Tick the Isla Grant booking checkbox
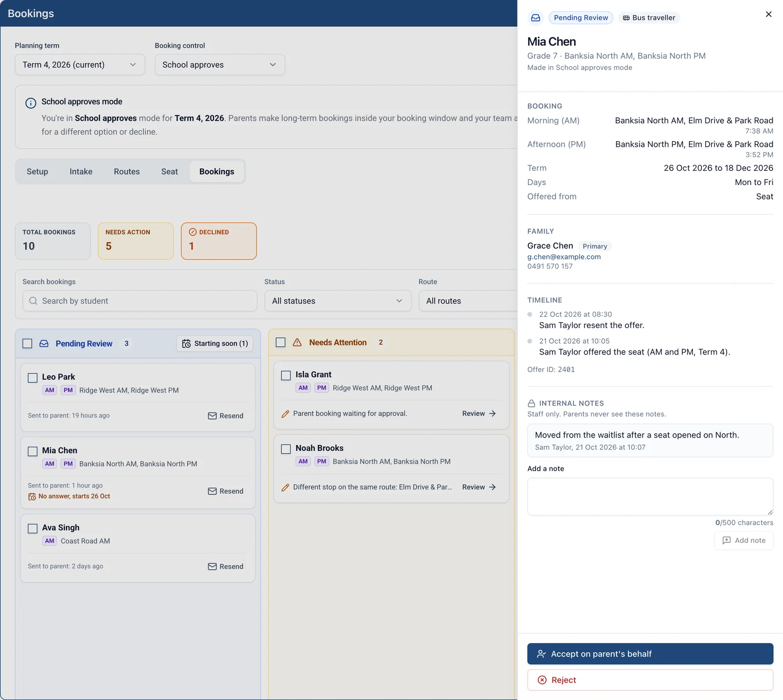The image size is (783, 700). [286, 375]
